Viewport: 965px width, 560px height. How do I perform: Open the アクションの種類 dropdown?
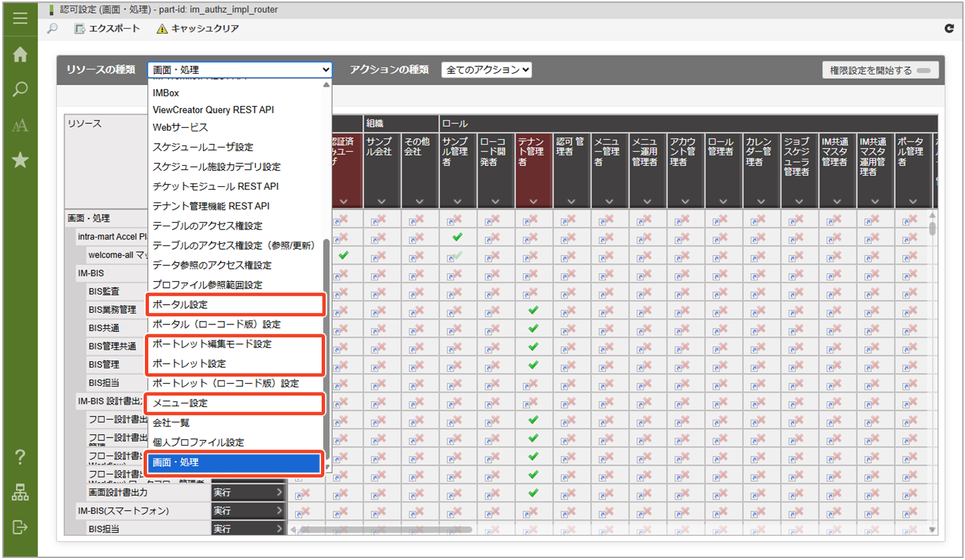[486, 70]
